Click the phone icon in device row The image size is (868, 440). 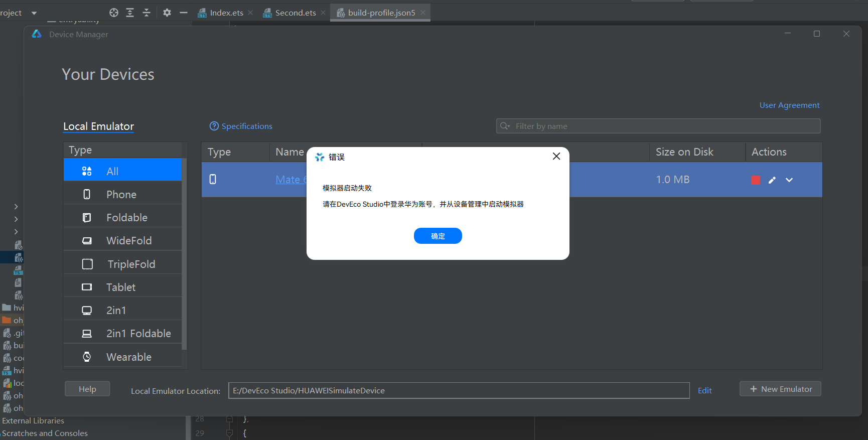coord(213,179)
